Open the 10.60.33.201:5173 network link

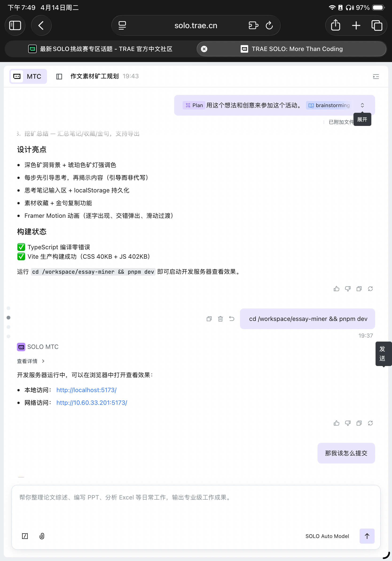point(92,403)
